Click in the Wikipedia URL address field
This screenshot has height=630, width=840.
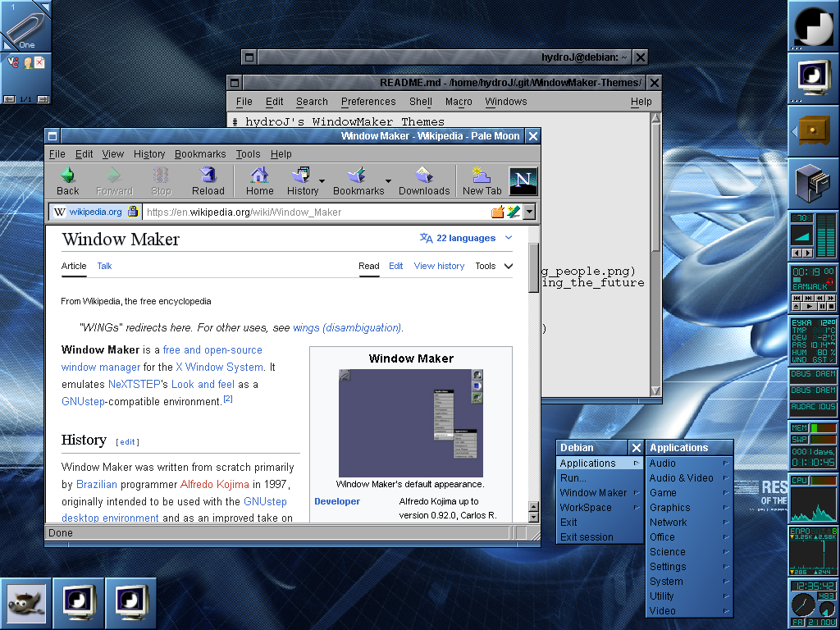coord(312,212)
